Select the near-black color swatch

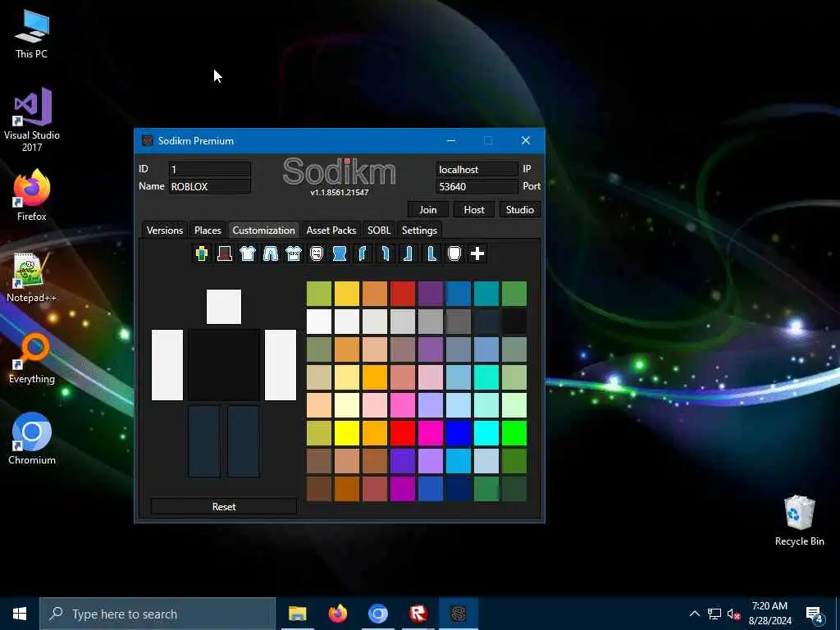coord(514,322)
